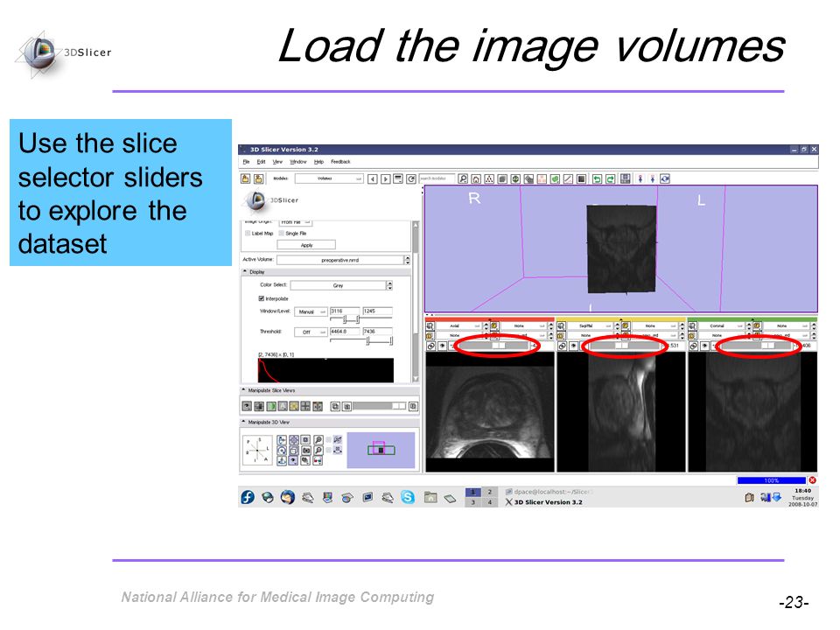This screenshot has height=630, width=840.
Task: Open the Fedora menu in taskbar
Action: tap(248, 497)
